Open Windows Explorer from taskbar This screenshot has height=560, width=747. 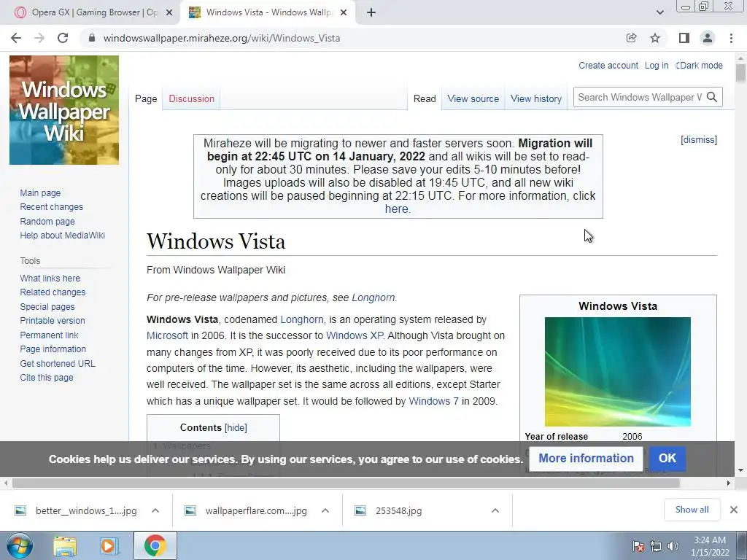point(65,545)
